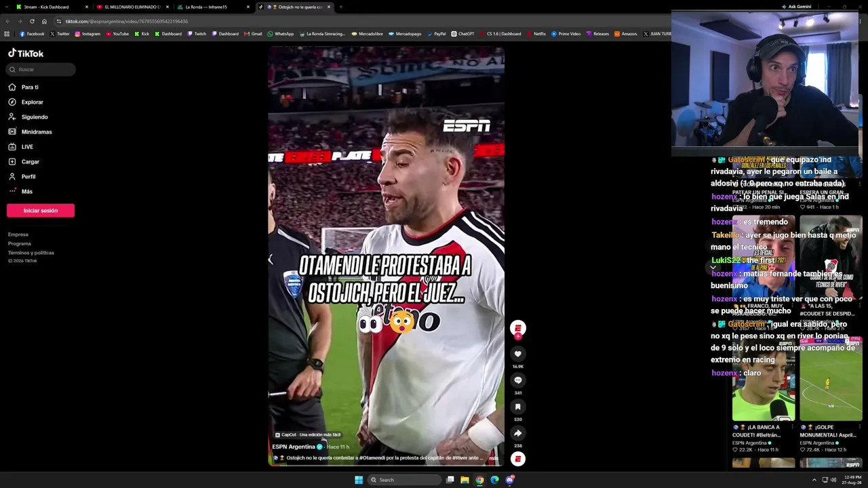The height and width of the screenshot is (488, 868).
Task: Open the Twitter bookmark
Action: [59, 34]
